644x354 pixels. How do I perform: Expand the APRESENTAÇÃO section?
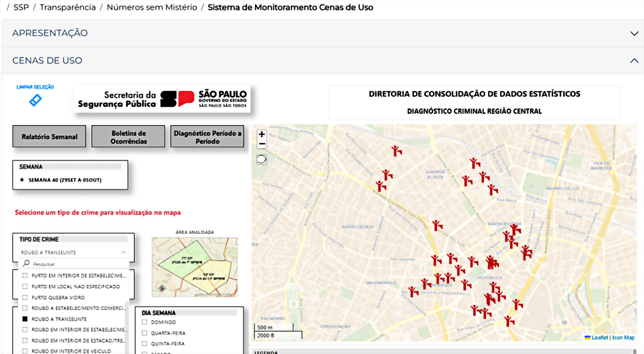634,33
